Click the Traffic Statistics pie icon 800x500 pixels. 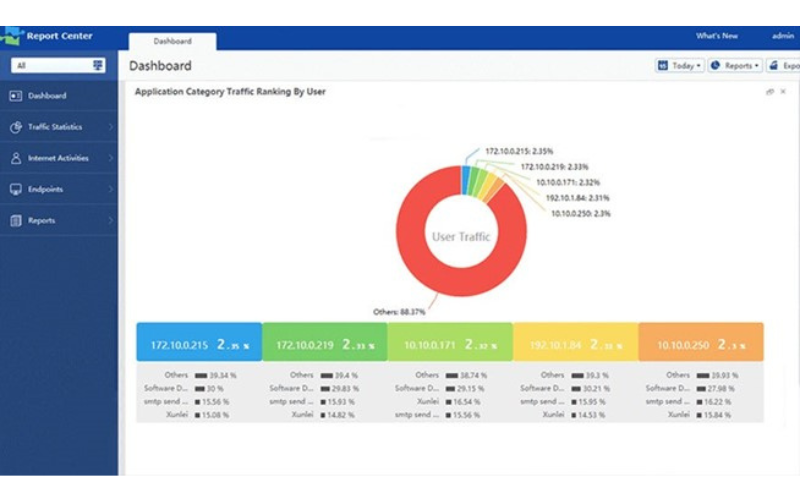(16, 127)
